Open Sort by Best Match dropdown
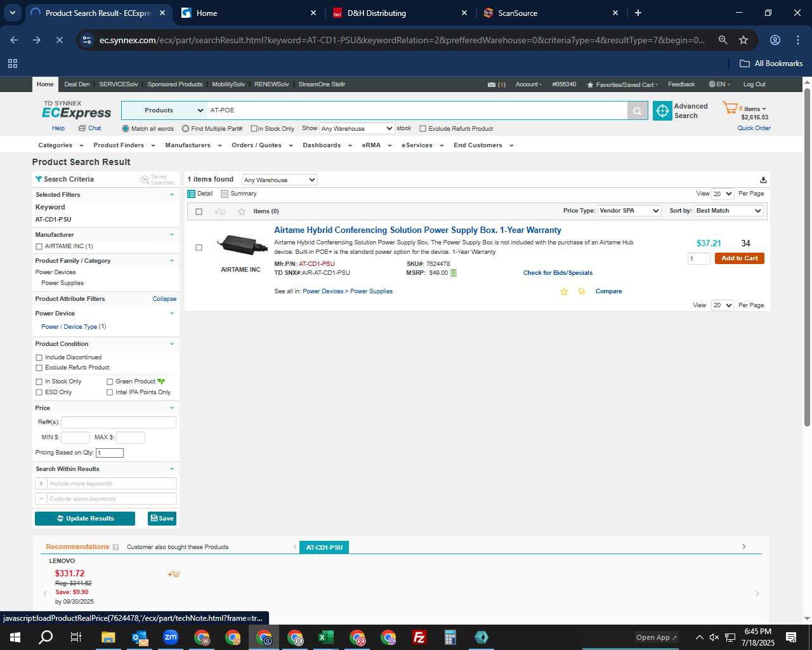The width and height of the screenshot is (812, 650). point(729,211)
